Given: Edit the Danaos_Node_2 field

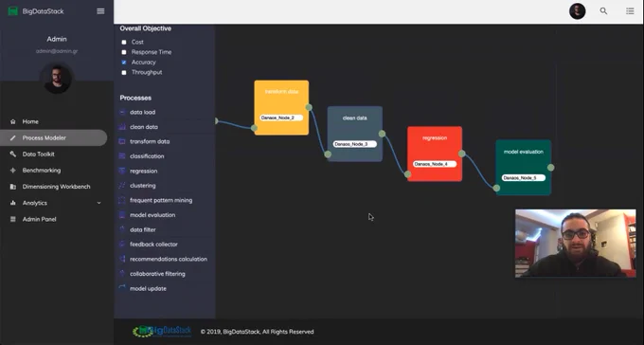Looking at the screenshot, I should (281, 118).
